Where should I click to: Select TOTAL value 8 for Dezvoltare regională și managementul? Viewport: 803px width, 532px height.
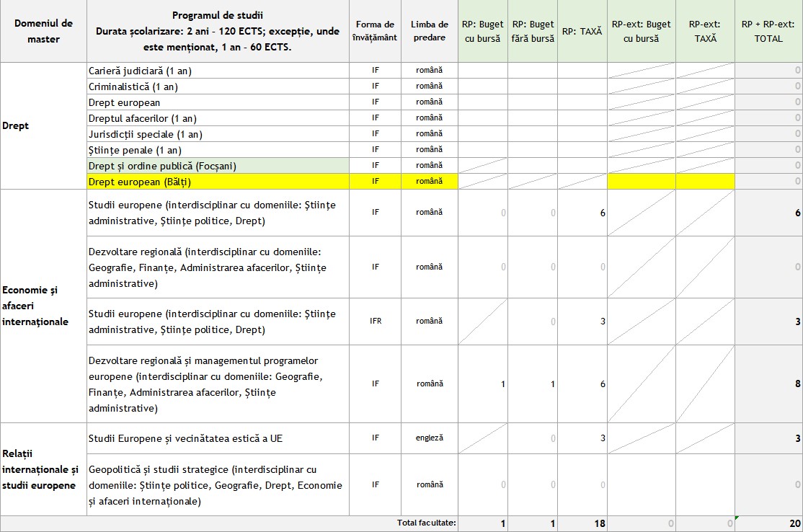point(768,384)
